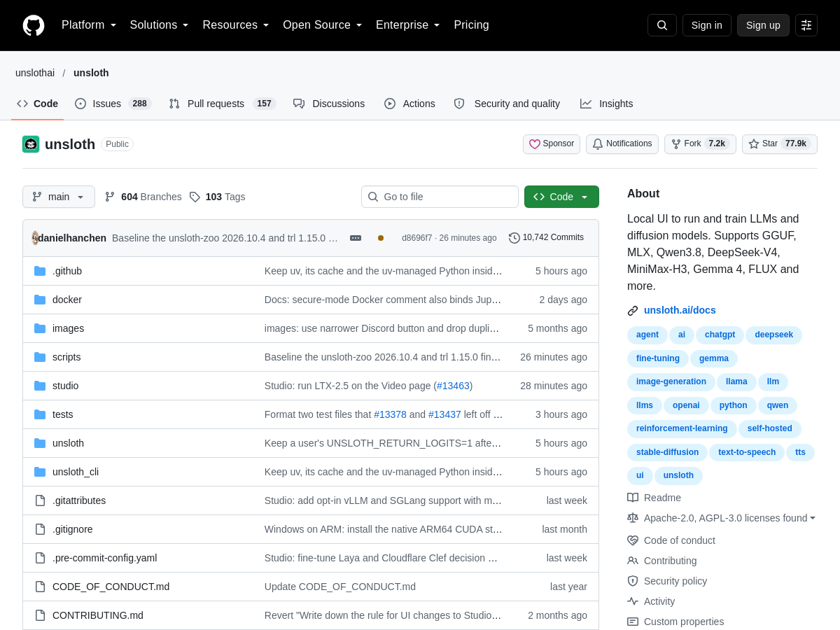Star the repository with Star button

[780, 144]
